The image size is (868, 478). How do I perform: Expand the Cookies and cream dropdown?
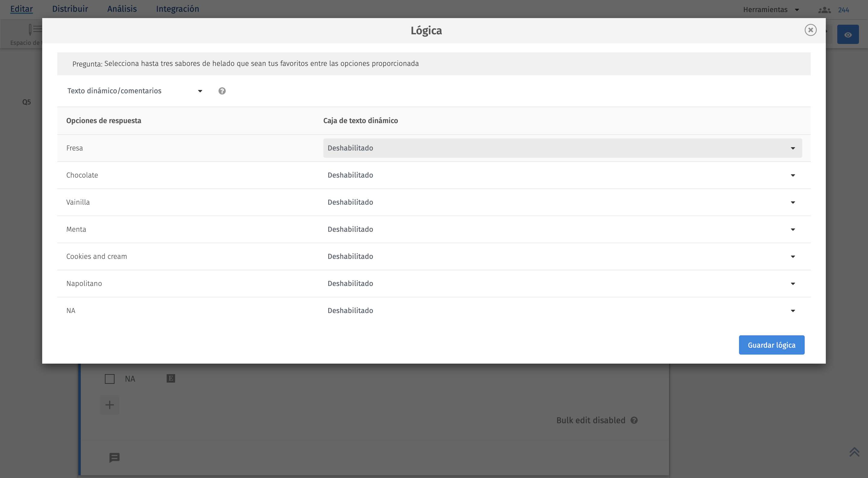tap(562, 256)
